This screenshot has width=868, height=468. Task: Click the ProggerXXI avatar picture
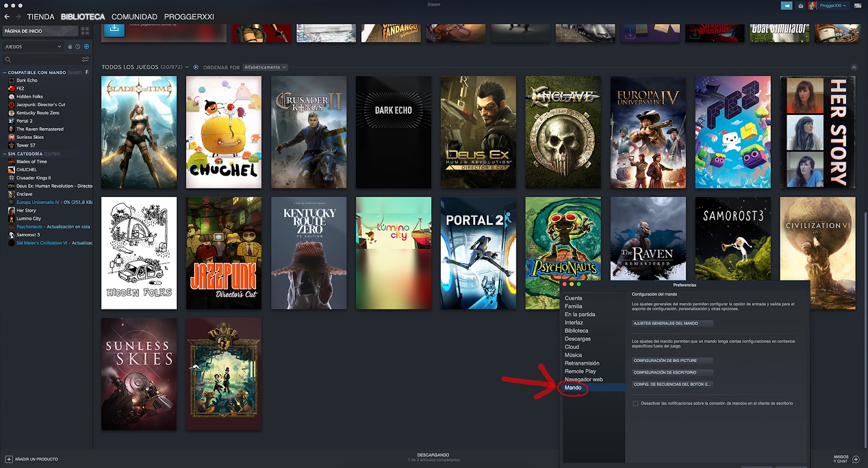pyautogui.click(x=812, y=5)
